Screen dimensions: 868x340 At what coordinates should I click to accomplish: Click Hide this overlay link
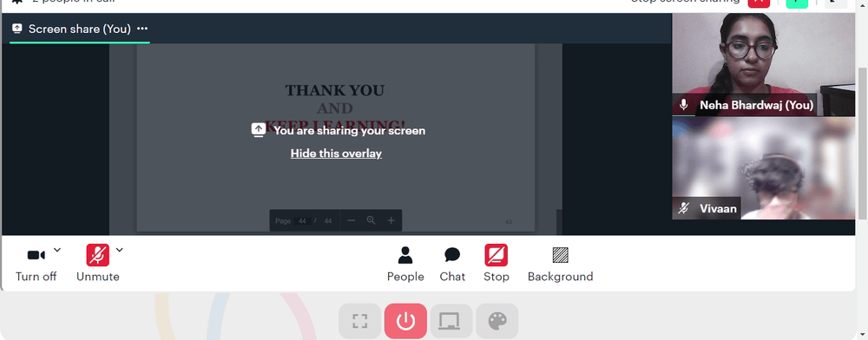tap(336, 154)
